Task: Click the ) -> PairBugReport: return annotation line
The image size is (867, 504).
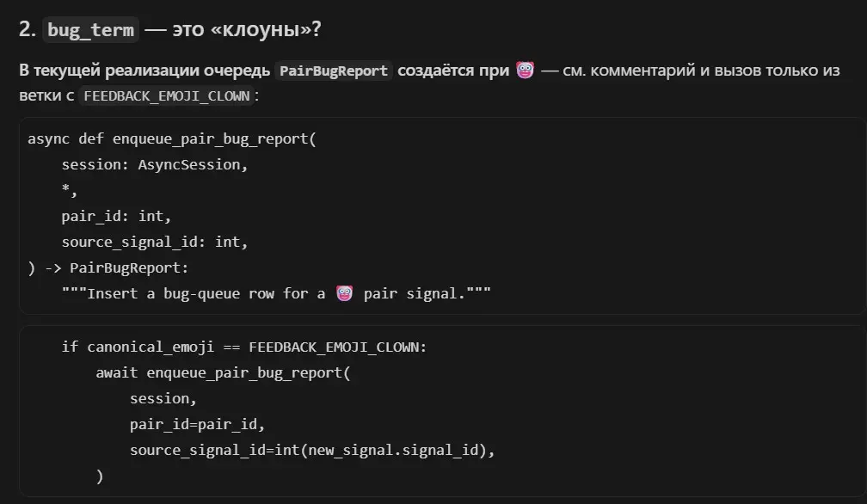Action: tap(108, 268)
